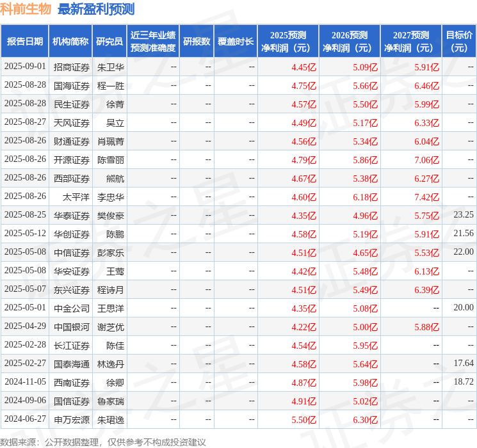
Task: Select the 开源证券 institution cell
Action: point(72,160)
